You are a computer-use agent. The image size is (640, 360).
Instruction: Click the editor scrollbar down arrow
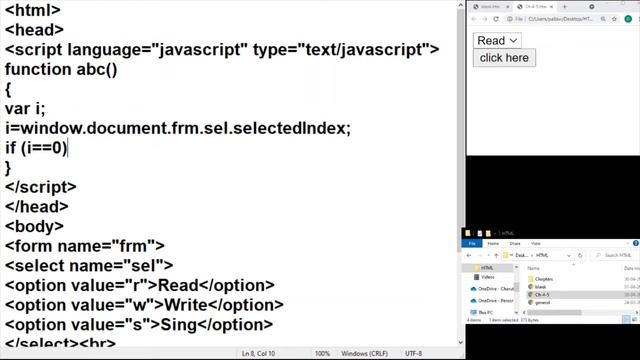pyautogui.click(x=460, y=342)
